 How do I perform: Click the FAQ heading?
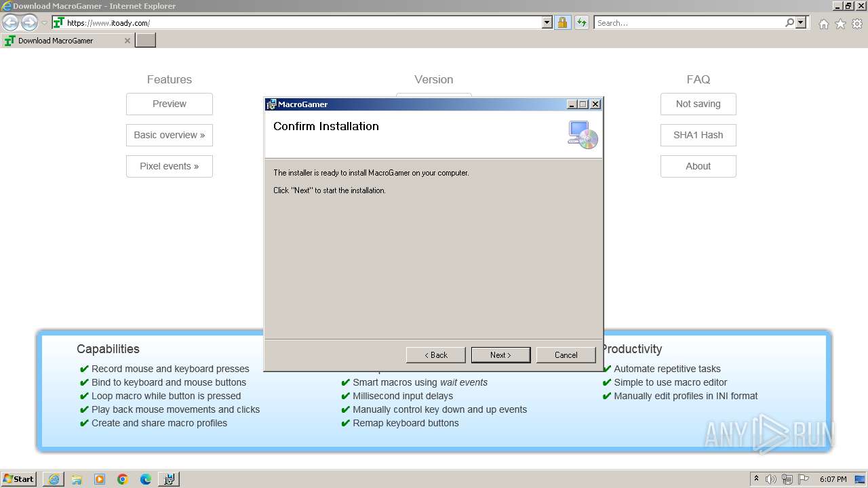click(698, 79)
